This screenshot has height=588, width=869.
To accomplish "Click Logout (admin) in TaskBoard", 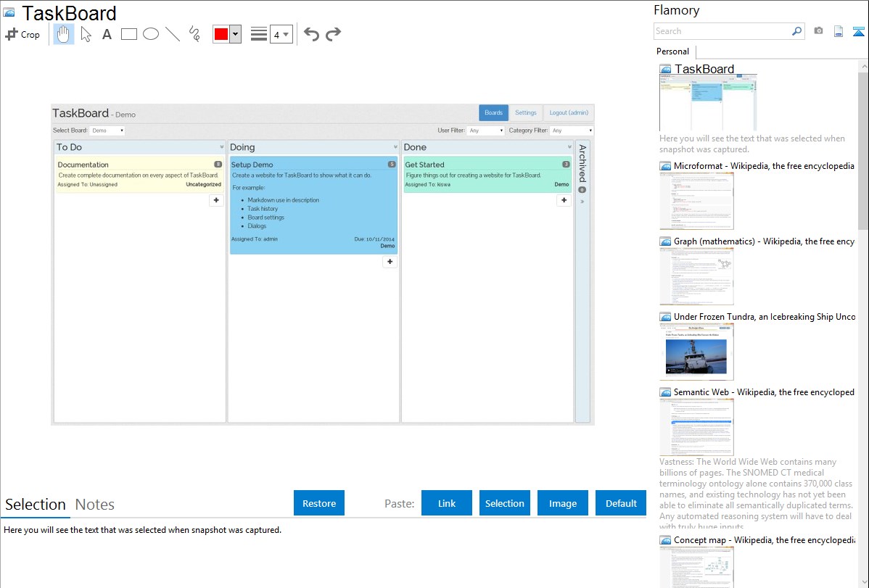I will 569,112.
